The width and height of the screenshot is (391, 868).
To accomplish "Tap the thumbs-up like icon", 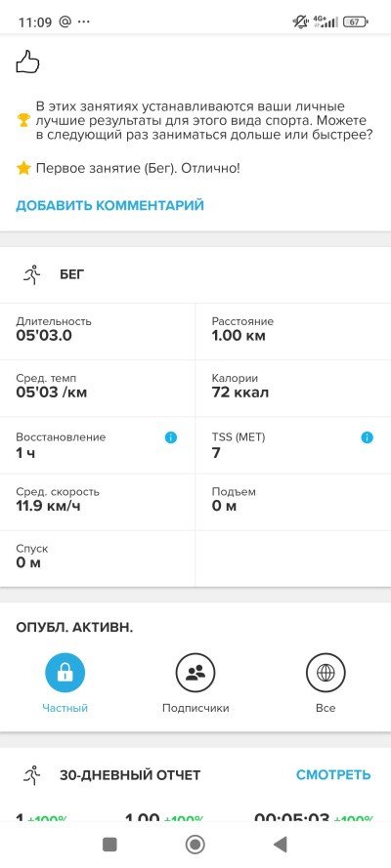I will (x=27, y=62).
